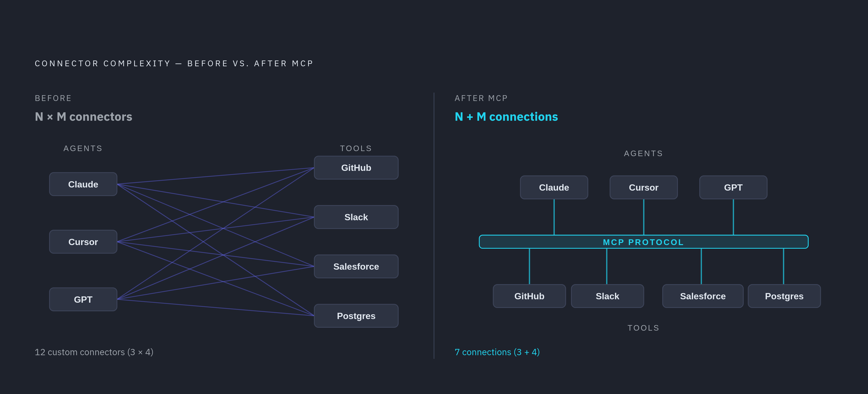Select the GPT agent box in Before diagram
This screenshot has height=394, width=868.
[x=83, y=299]
